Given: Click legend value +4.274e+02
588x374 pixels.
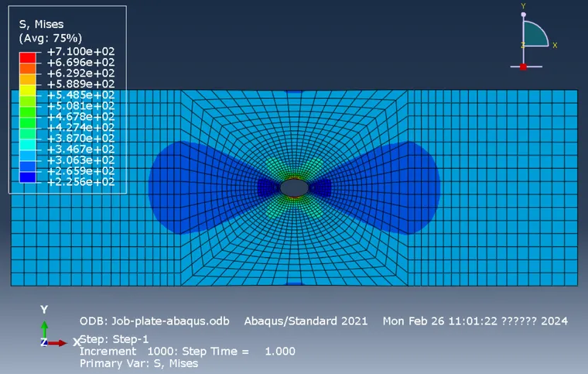Looking at the screenshot, I should coord(80,128).
